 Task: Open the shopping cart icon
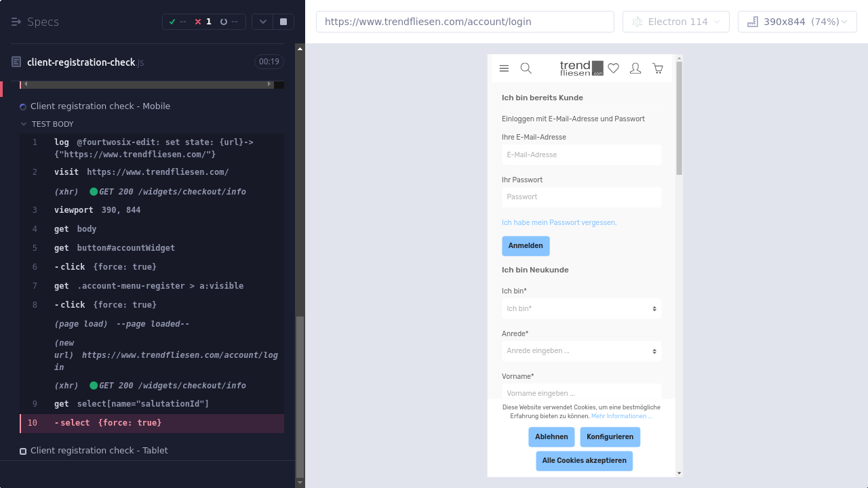tap(658, 68)
